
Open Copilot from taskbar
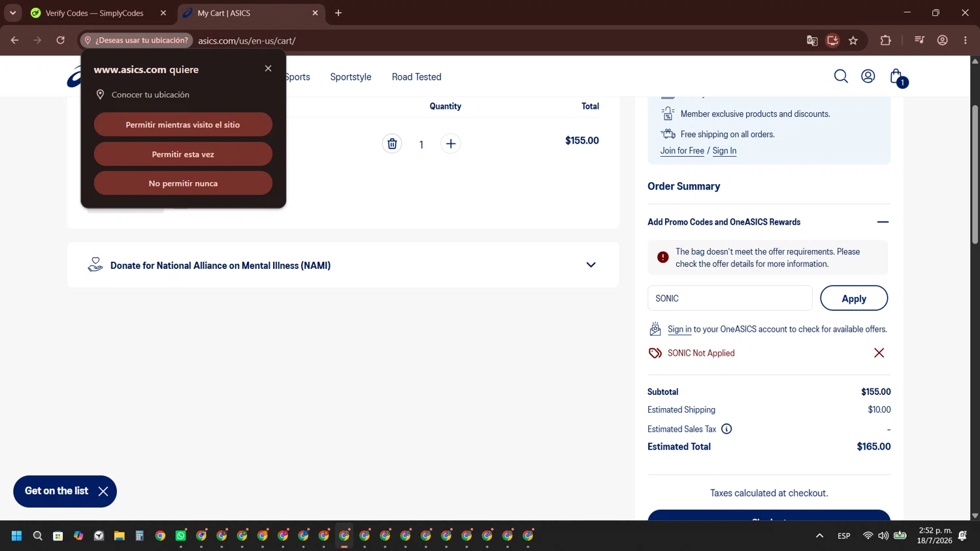[78, 536]
